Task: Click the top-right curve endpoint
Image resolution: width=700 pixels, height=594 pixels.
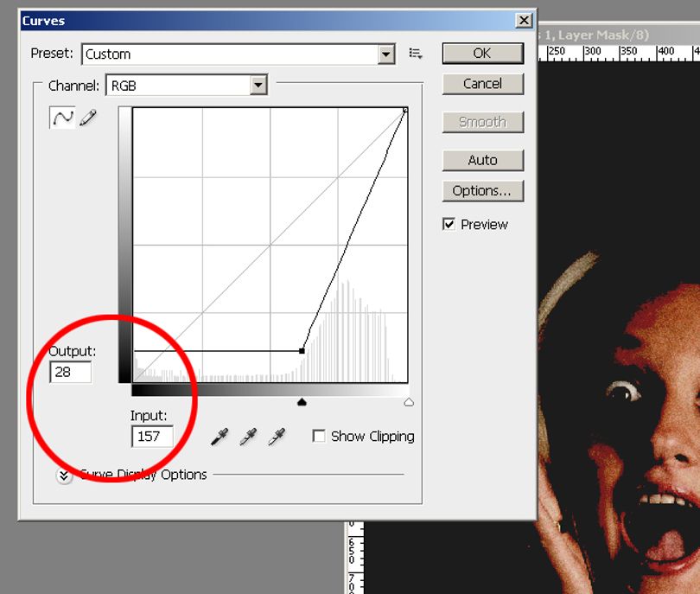Action: 405,110
